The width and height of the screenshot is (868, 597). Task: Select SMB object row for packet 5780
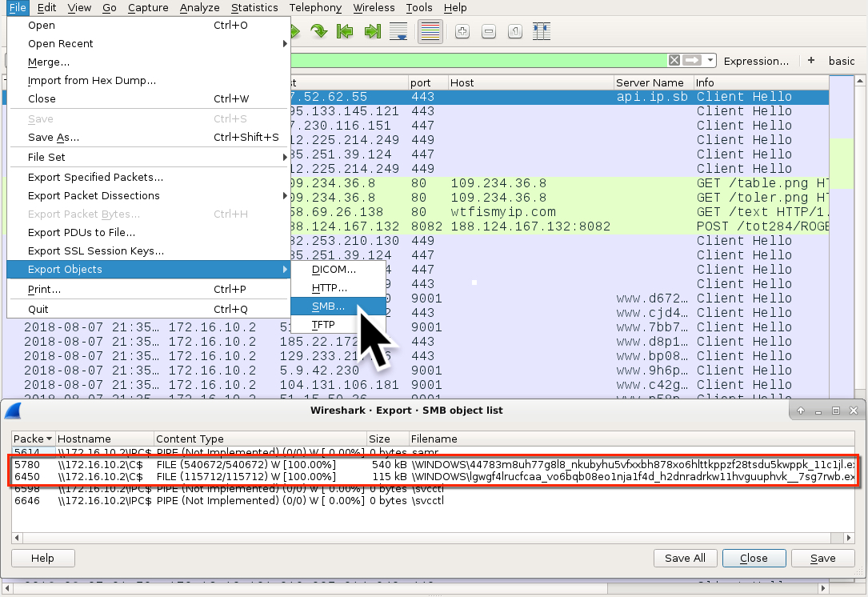tap(434, 465)
